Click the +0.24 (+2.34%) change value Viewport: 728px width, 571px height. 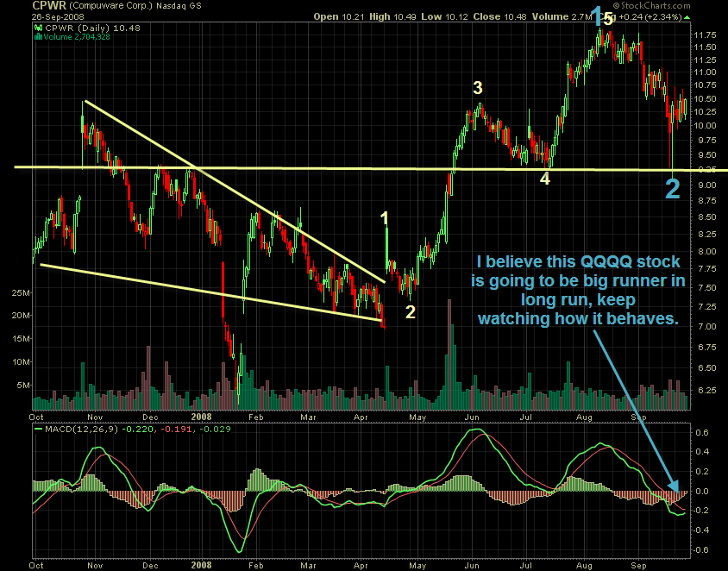650,16
